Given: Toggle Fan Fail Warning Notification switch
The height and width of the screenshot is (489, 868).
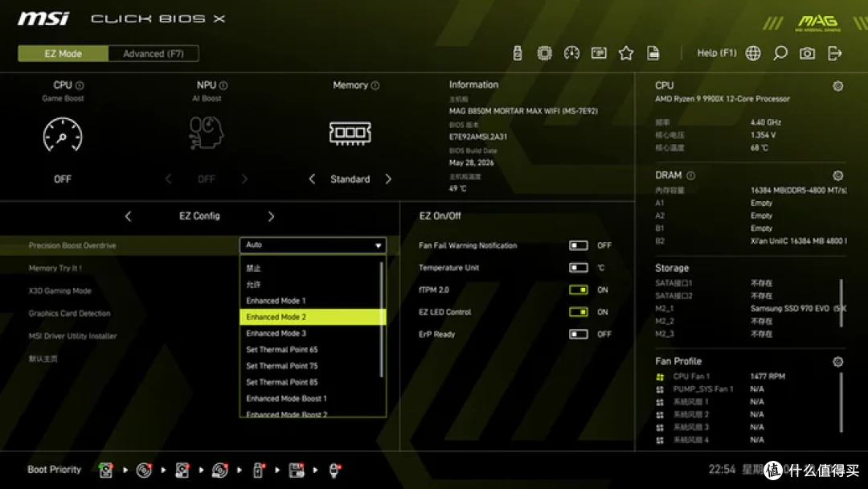Looking at the screenshot, I should pyautogui.click(x=579, y=245).
